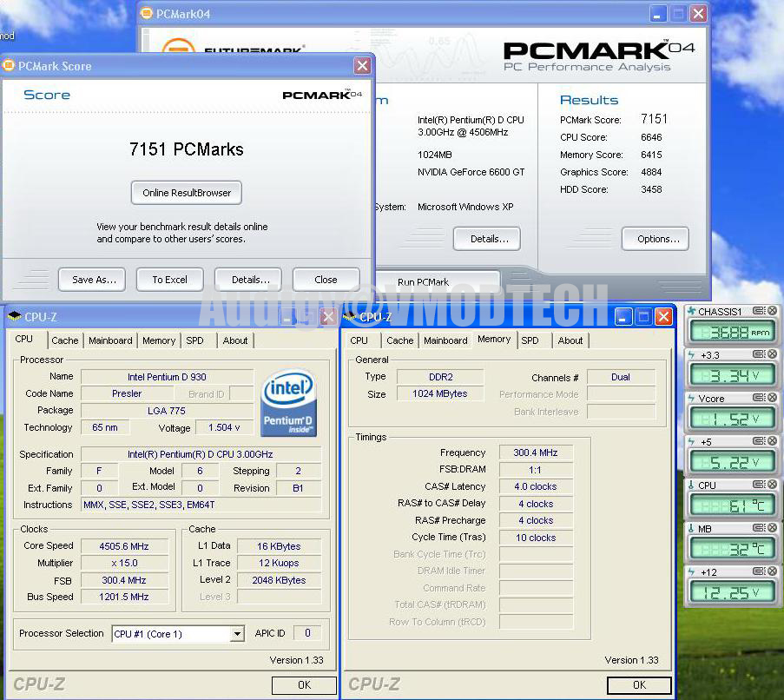Select About tab in CPU-Z memory window
This screenshot has height=700, width=784.
570,340
